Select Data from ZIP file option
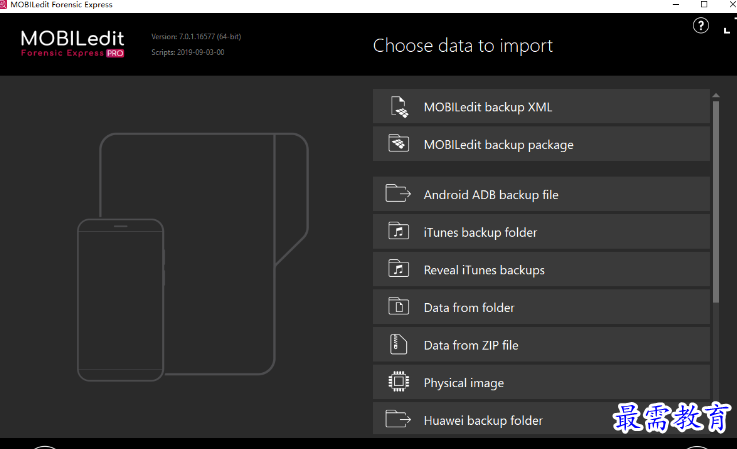The image size is (737, 449). [x=541, y=345]
